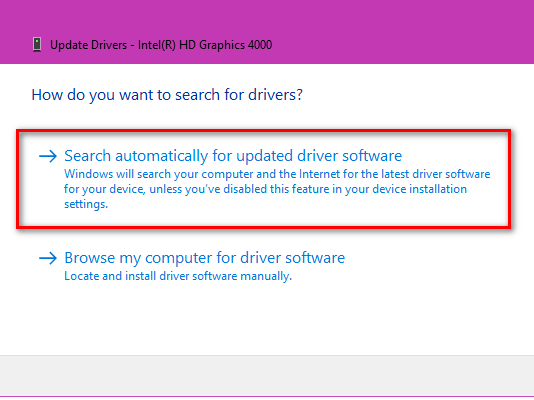Click Locate and install driver software manually
The height and width of the screenshot is (400, 534).
click(178, 276)
